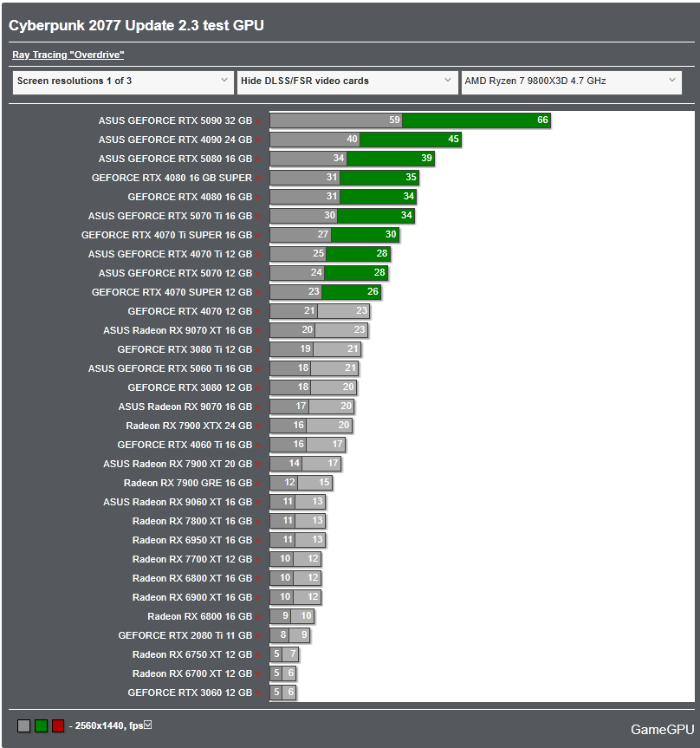Click the green legend color swatch
Image resolution: width=700 pixels, height=748 pixels.
tap(41, 726)
